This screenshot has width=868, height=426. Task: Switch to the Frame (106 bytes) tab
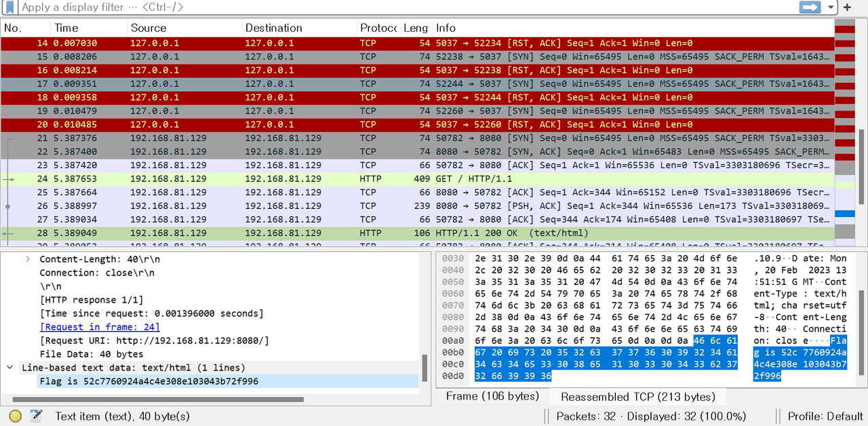[492, 396]
